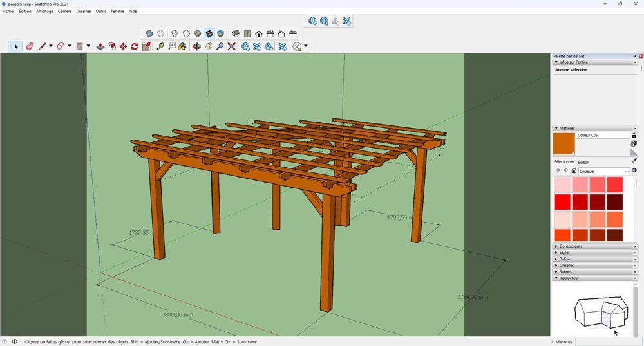Click the Zoom Extents tool

coord(232,46)
